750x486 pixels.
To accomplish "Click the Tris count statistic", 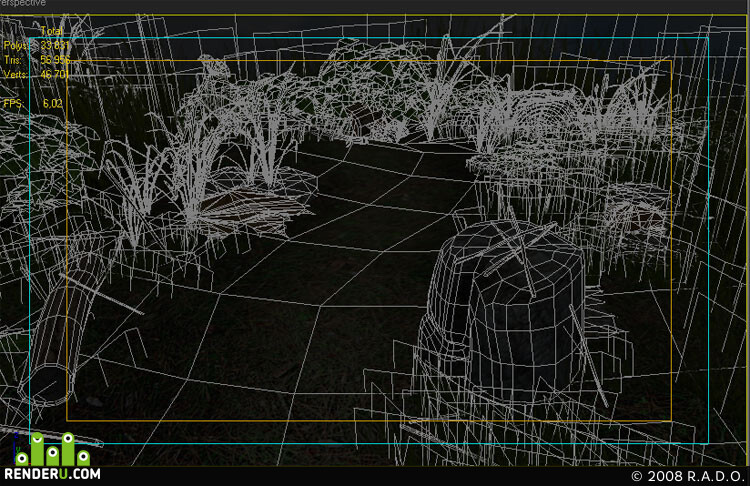I will pyautogui.click(x=55, y=60).
